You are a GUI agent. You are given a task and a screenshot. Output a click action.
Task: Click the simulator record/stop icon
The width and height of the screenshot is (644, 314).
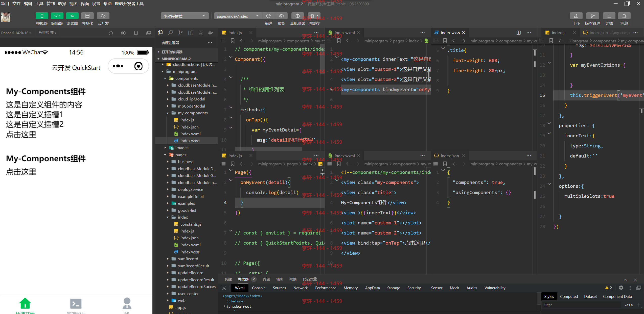[x=123, y=33]
